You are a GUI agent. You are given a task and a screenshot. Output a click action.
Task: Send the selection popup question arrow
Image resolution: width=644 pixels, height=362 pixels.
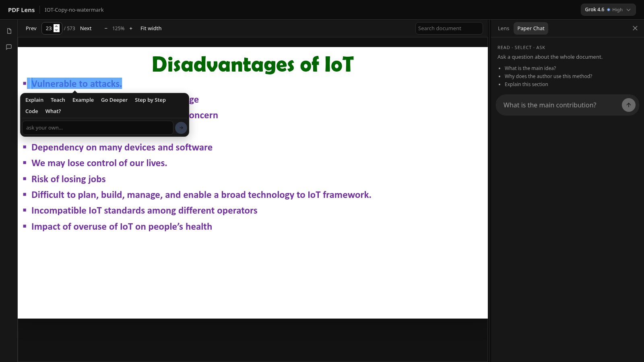click(x=181, y=128)
